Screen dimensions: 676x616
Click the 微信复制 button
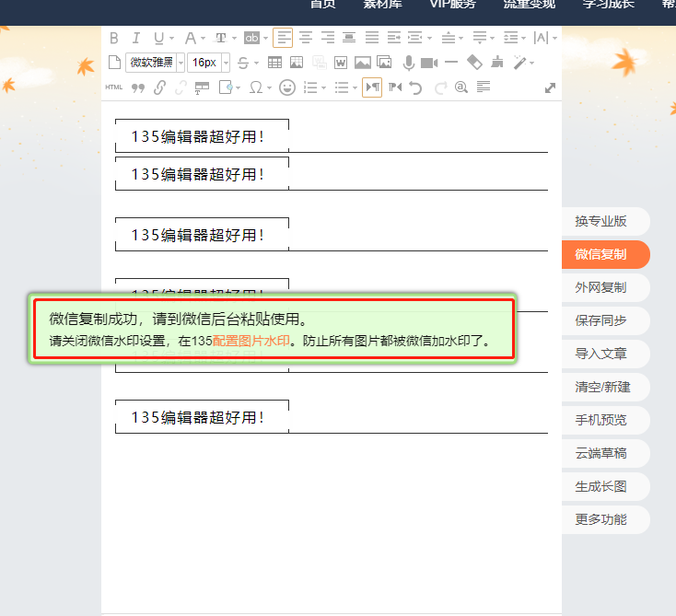[606, 254]
